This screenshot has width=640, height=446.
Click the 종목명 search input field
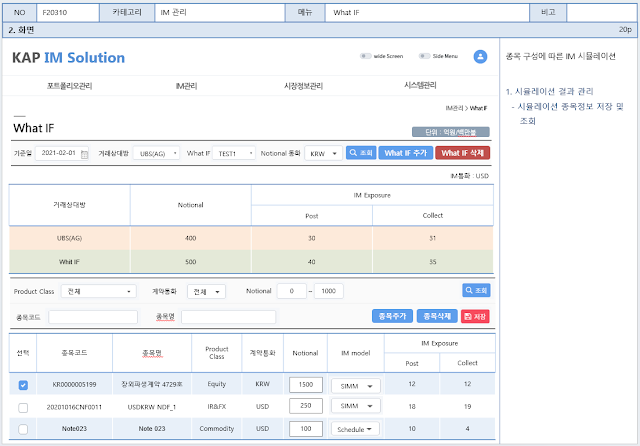coord(229,317)
